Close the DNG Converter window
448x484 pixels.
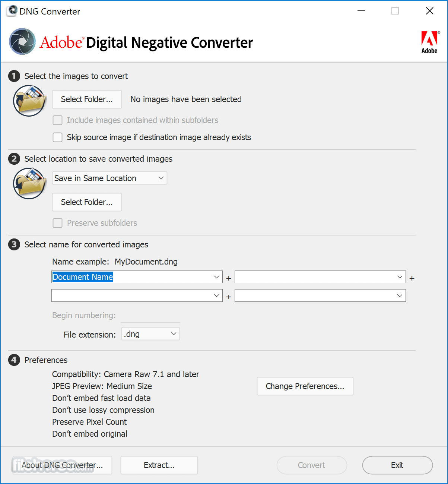pyautogui.click(x=430, y=11)
